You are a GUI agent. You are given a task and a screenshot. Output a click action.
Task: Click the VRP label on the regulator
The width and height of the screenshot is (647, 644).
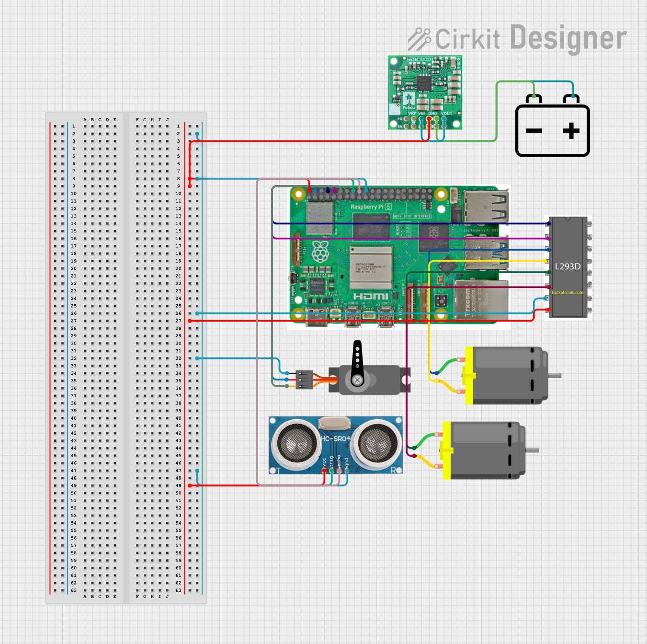pos(412,114)
